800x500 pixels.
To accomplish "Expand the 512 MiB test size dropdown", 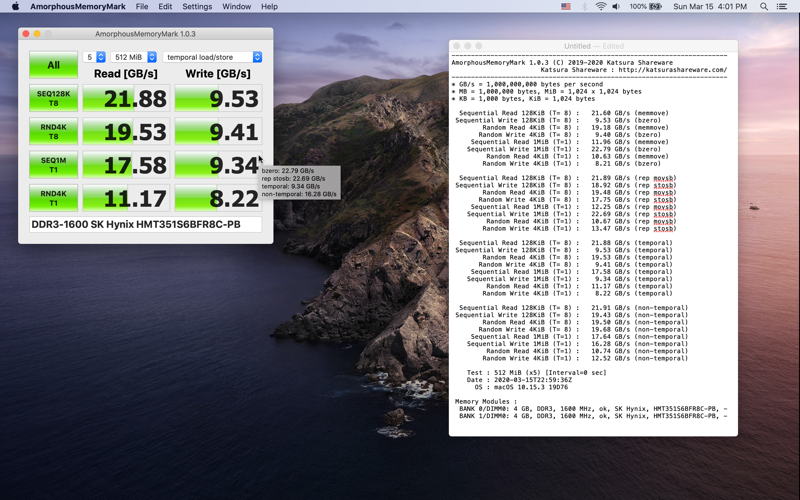I will (x=134, y=57).
